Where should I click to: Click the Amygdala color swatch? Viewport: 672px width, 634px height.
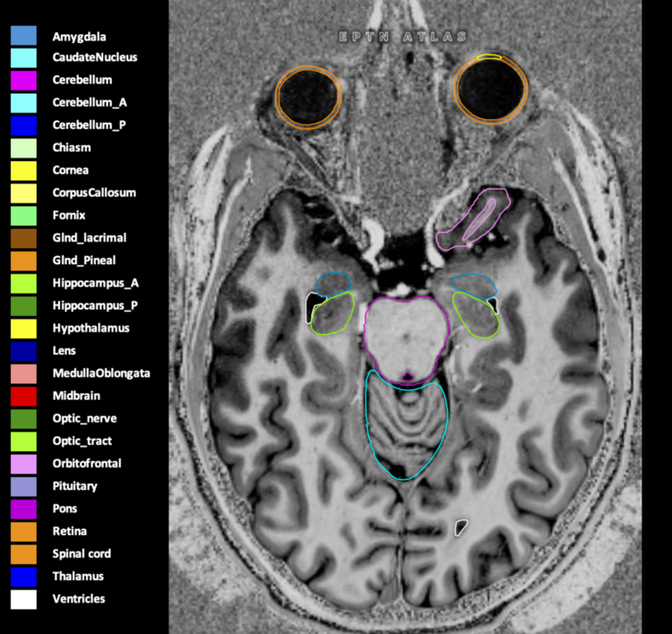[x=23, y=36]
